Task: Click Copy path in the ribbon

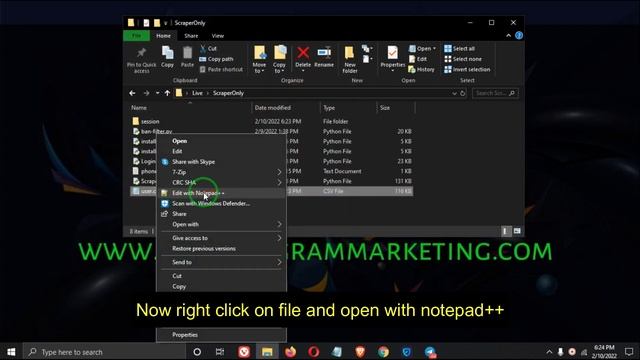Action: coord(216,59)
